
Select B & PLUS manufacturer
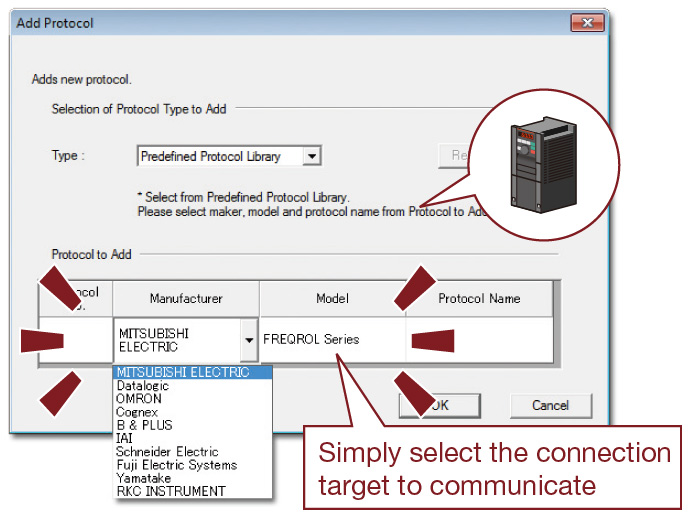pos(144,425)
